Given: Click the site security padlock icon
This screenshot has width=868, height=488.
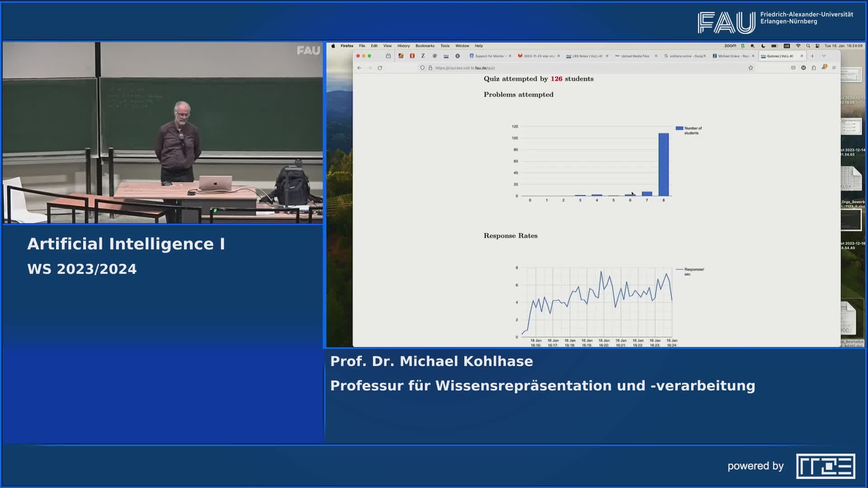Looking at the screenshot, I should coord(430,68).
